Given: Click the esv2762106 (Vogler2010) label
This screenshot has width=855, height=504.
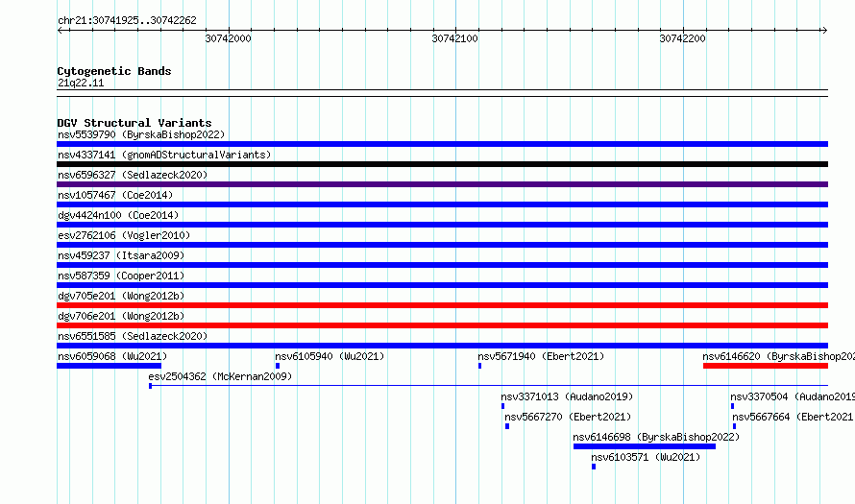Looking at the screenshot, I should [x=124, y=235].
